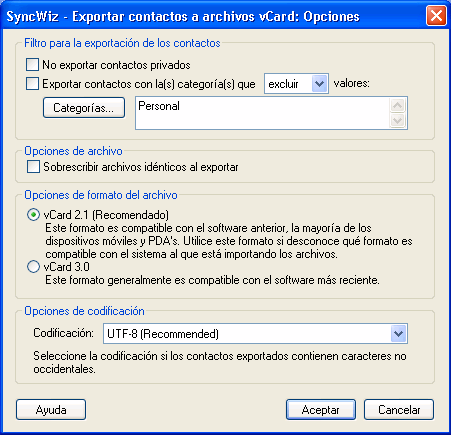Click the up arrow of the categories box scrollbar
The height and width of the screenshot is (435, 451).
pyautogui.click(x=397, y=106)
